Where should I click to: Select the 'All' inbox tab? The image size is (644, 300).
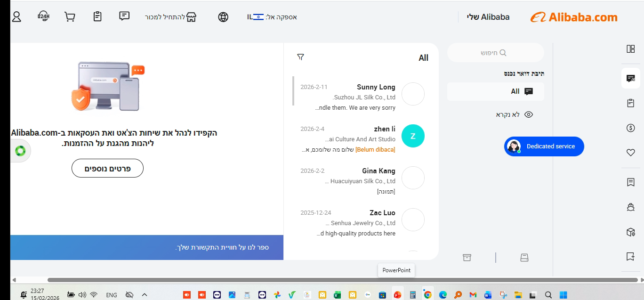pyautogui.click(x=495, y=91)
